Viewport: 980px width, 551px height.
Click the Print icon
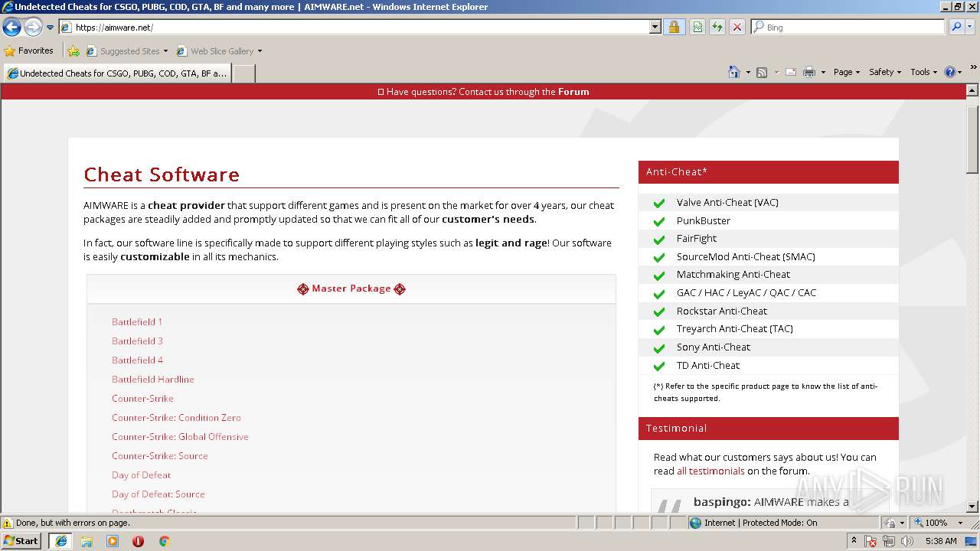[x=808, y=72]
